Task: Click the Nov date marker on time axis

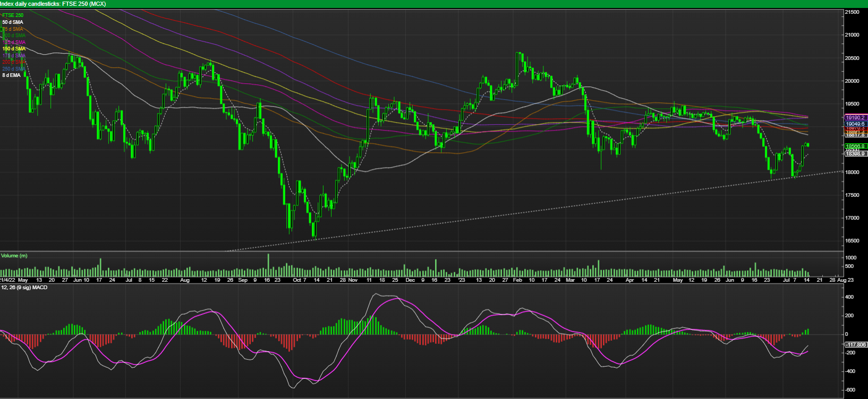Action: [353, 280]
